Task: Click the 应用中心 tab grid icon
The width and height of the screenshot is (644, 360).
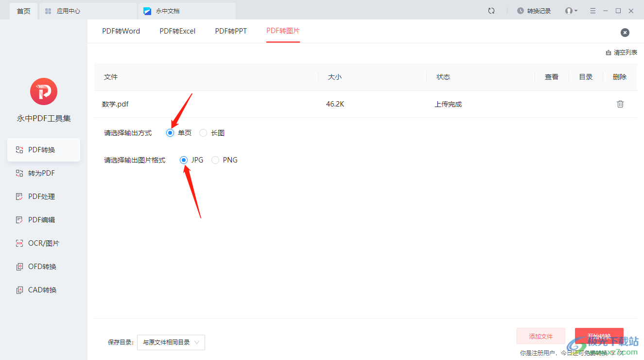Action: tap(48, 11)
